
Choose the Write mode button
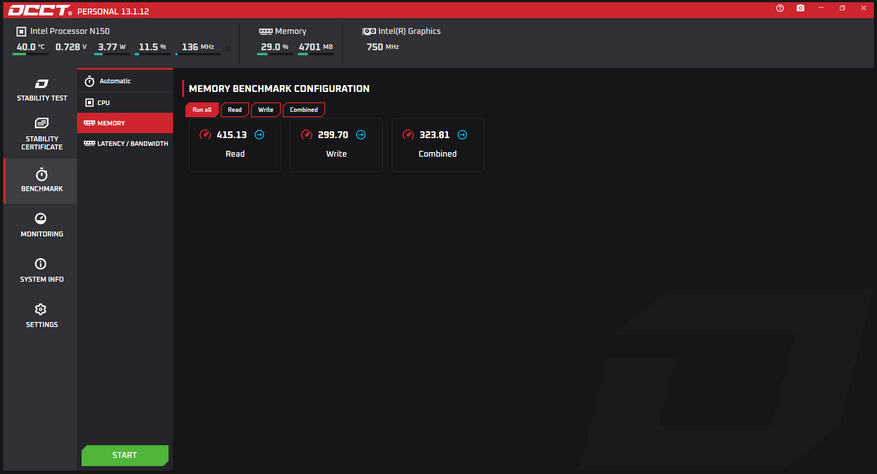pyautogui.click(x=266, y=110)
